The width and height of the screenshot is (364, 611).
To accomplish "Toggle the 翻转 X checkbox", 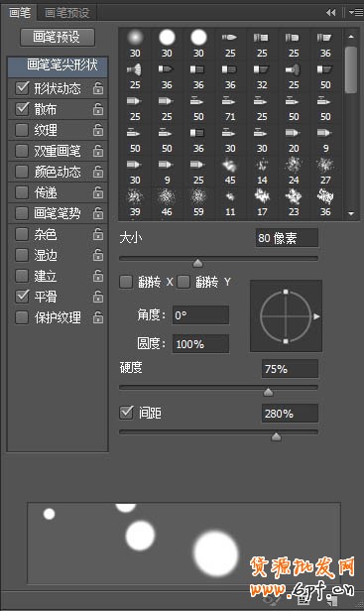I will pos(126,282).
